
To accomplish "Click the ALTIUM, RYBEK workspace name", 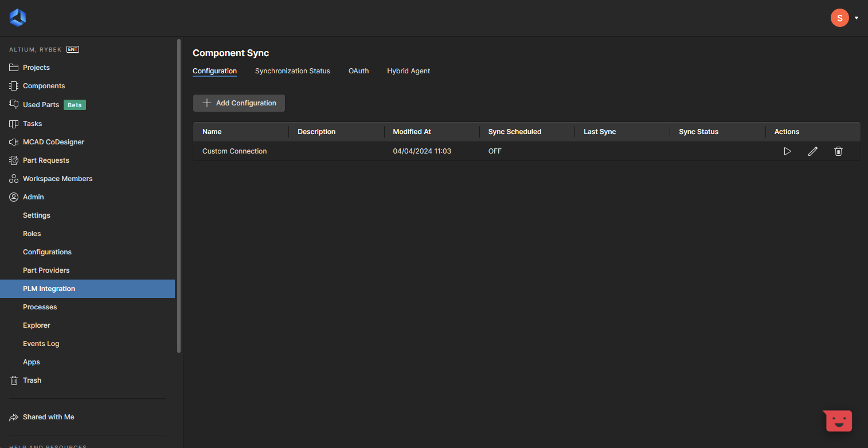I will pyautogui.click(x=36, y=49).
